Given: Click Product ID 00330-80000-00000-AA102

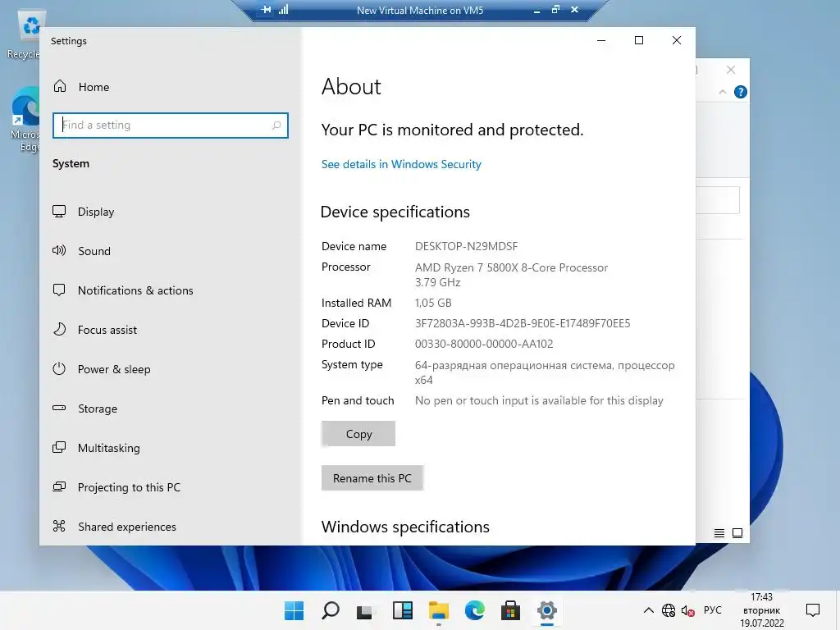Looking at the screenshot, I should 484,344.
